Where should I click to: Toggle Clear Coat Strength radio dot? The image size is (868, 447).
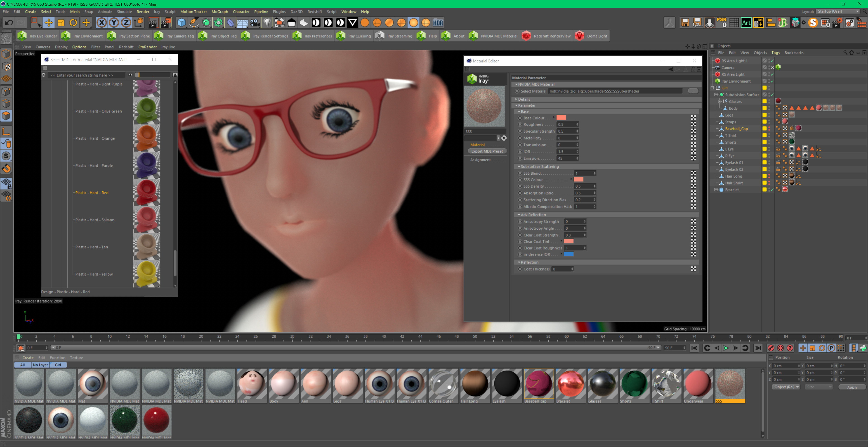(x=520, y=235)
